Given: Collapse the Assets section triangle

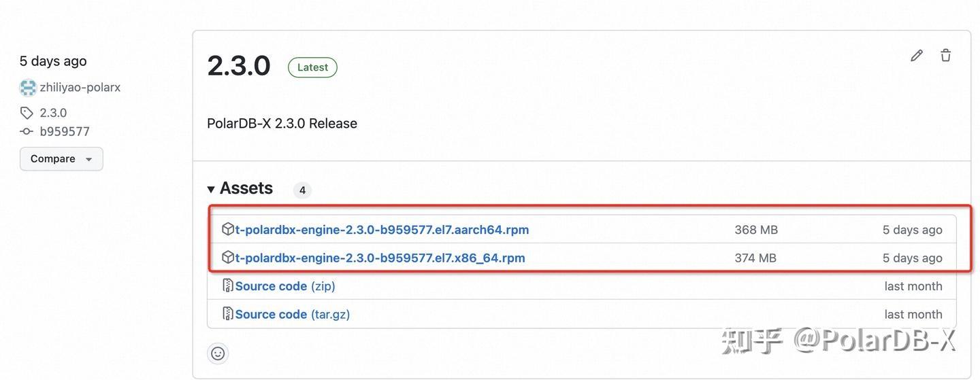Looking at the screenshot, I should pos(211,189).
